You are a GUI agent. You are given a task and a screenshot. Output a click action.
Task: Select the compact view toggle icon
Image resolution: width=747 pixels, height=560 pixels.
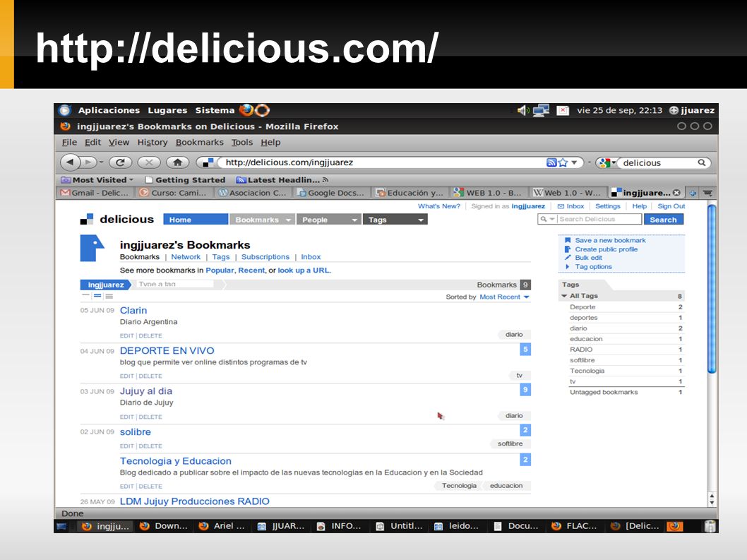(85, 296)
